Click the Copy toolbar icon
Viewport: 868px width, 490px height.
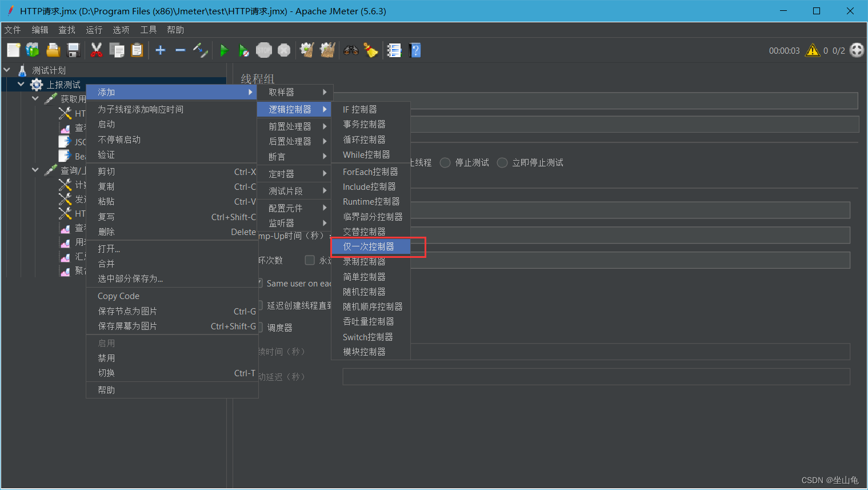tap(117, 50)
